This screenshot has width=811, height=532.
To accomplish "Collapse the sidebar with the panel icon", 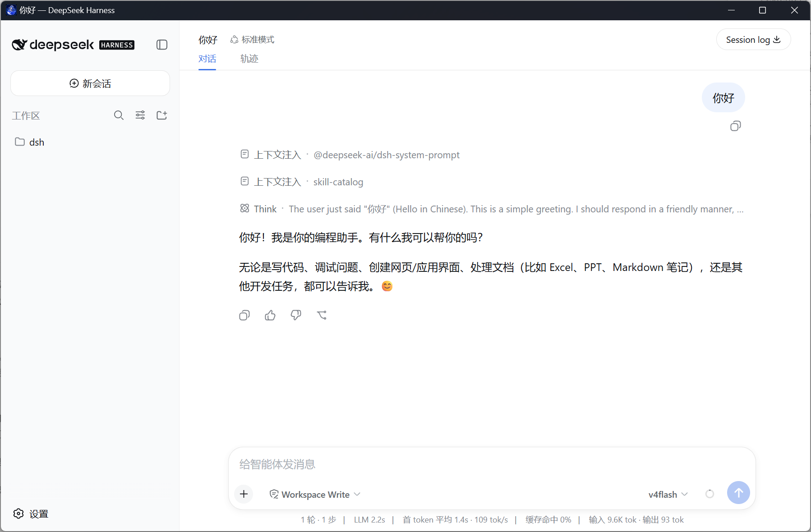I will pyautogui.click(x=162, y=45).
